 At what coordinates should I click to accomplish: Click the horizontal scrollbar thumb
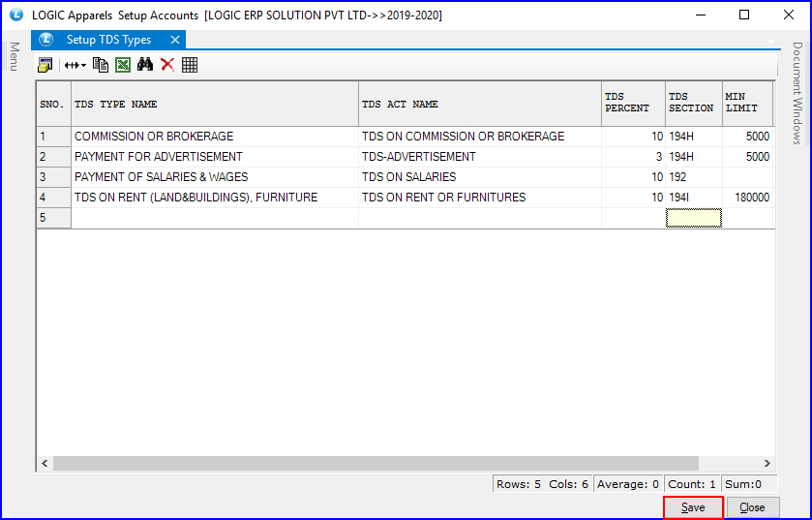tap(376, 463)
